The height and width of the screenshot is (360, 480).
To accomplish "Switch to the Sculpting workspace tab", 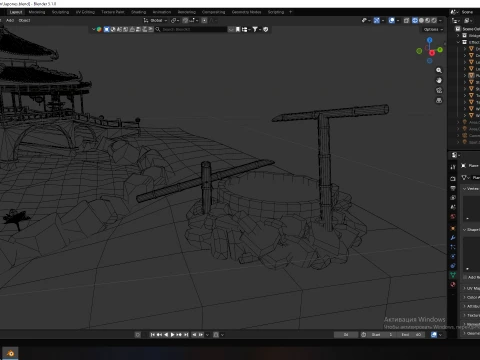I will [x=60, y=12].
